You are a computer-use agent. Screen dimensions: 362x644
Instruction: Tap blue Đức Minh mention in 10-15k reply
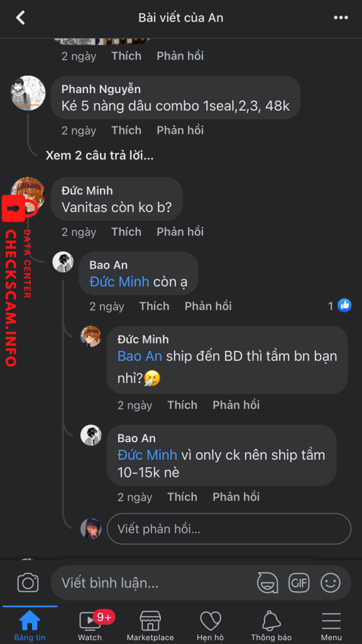tap(147, 455)
